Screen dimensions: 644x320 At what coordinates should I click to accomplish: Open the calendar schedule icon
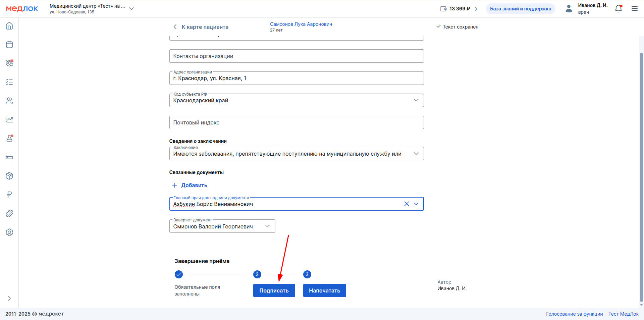pyautogui.click(x=9, y=45)
